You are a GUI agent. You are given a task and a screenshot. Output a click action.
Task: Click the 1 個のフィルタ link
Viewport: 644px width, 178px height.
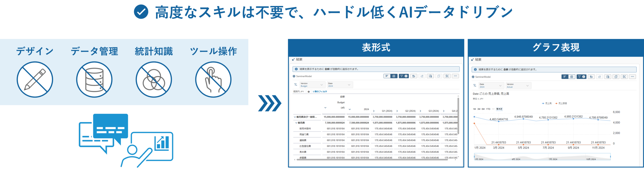tap(320, 92)
